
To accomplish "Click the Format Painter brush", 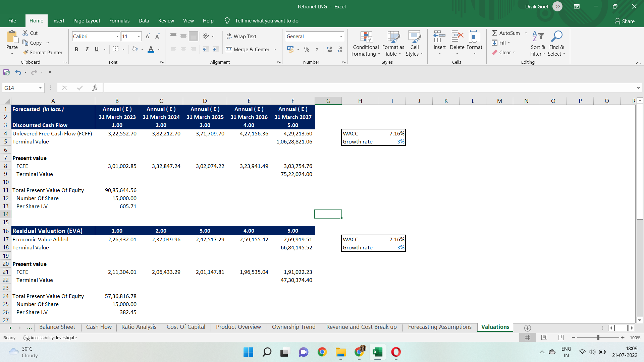I will [x=25, y=52].
